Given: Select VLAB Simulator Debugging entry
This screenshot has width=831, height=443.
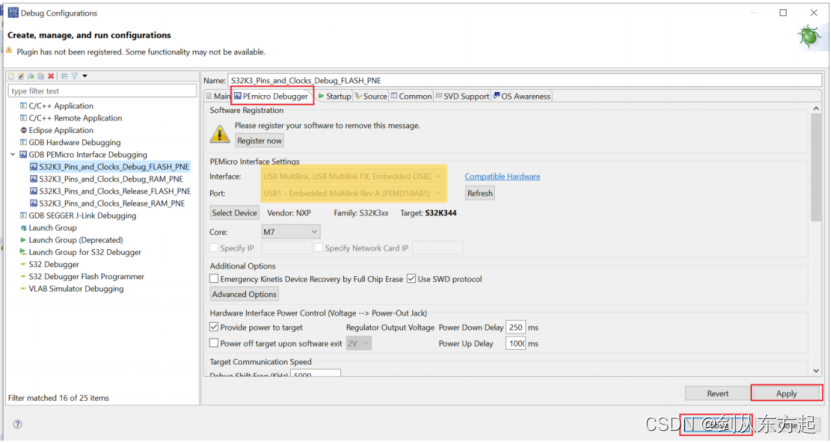Looking at the screenshot, I should 76,289.
